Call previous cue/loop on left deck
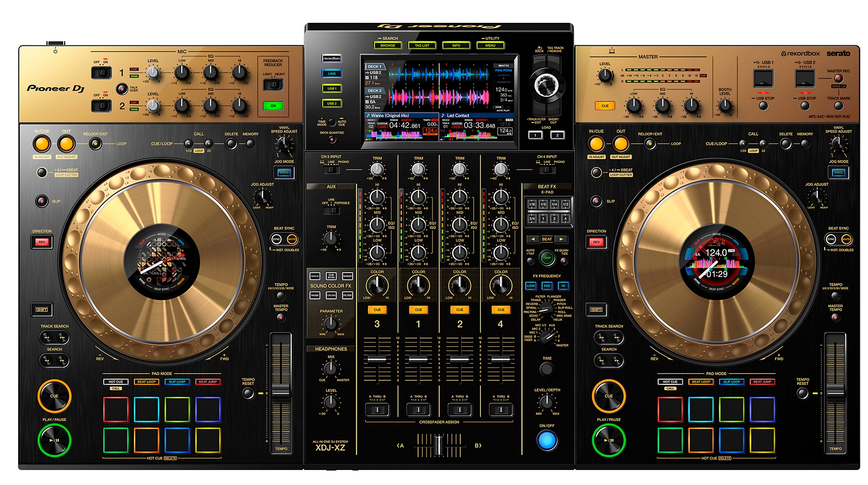 click(x=189, y=143)
